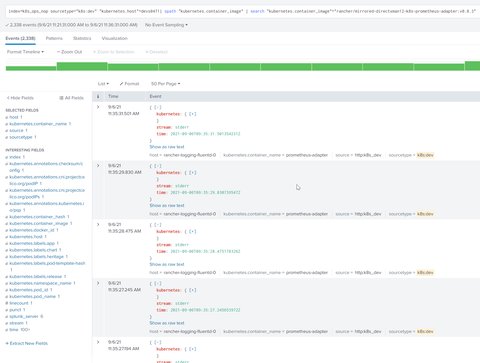This screenshot has height=363, width=480.
Task: Collapse JSON root of 11:35:31.501 AM event
Action: coord(158,107)
